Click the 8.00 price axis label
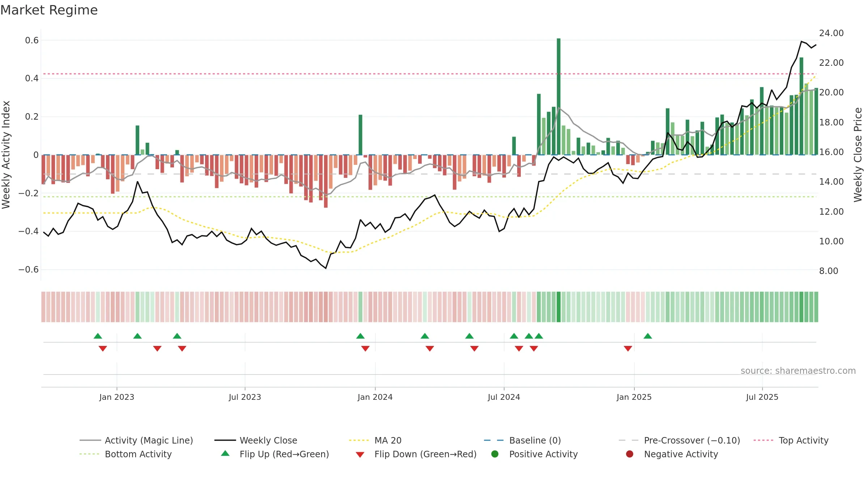 pos(829,271)
